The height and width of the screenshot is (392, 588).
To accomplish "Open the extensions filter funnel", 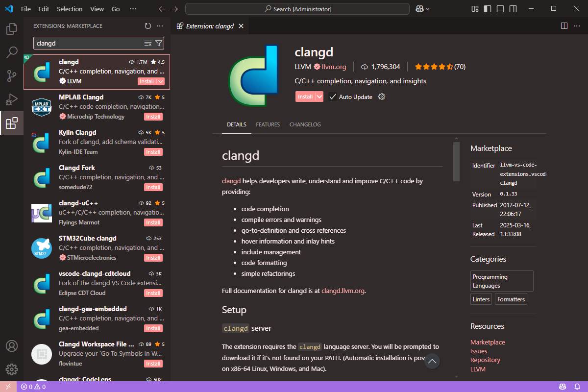I will [159, 43].
